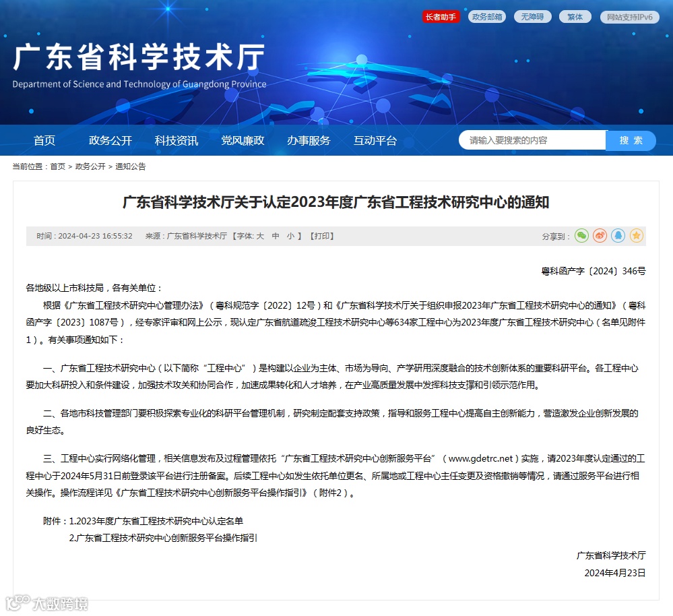Click the 搜索 search button
Screen dimensions: 673x616
(631, 140)
